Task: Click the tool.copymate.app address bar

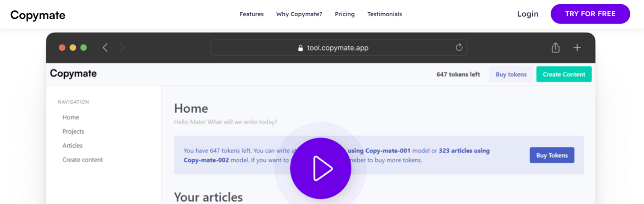Action: pos(339,48)
